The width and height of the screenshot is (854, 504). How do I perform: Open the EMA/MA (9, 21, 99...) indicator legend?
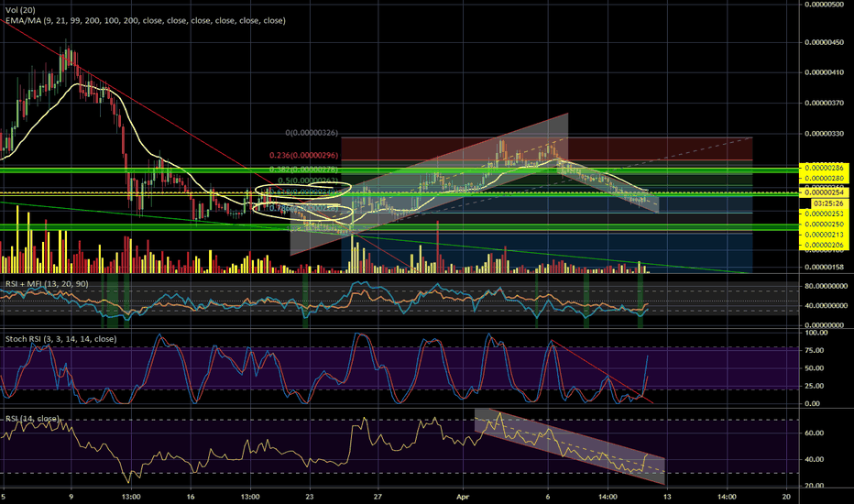tap(146, 21)
